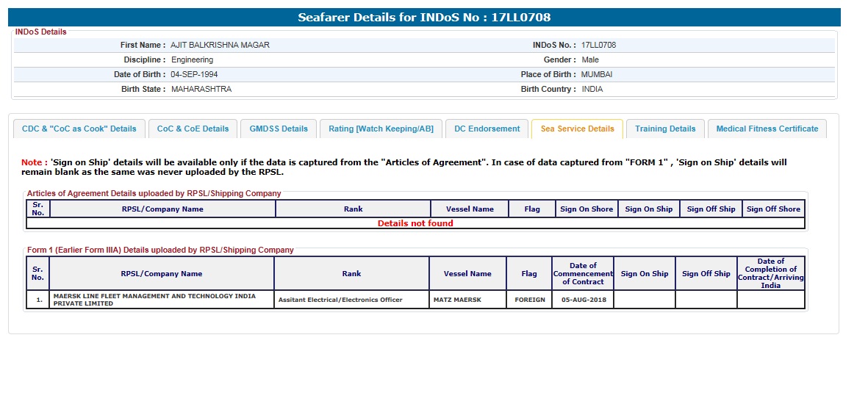This screenshot has width=868, height=404.
Task: Switch to the CoC & CoE Details tab
Action: [x=193, y=129]
